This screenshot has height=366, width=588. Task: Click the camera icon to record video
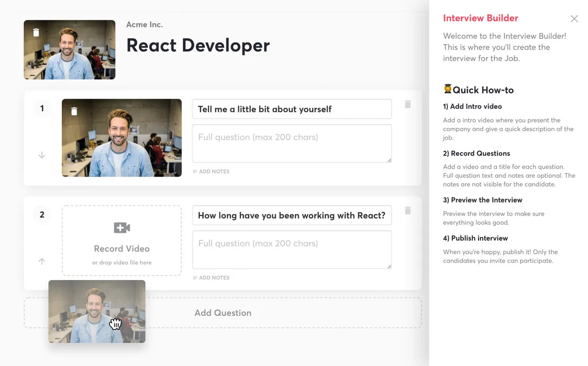[x=122, y=228]
